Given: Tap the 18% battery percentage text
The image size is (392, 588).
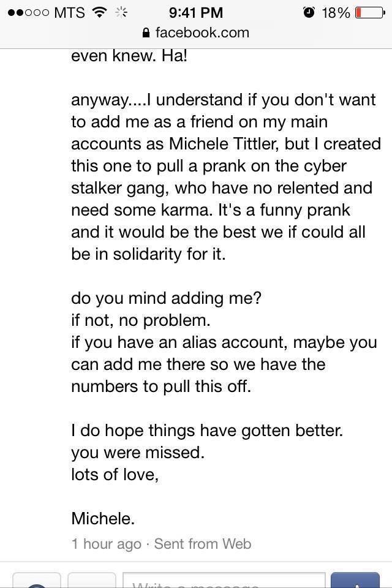Looking at the screenshot, I should pyautogui.click(x=336, y=12).
